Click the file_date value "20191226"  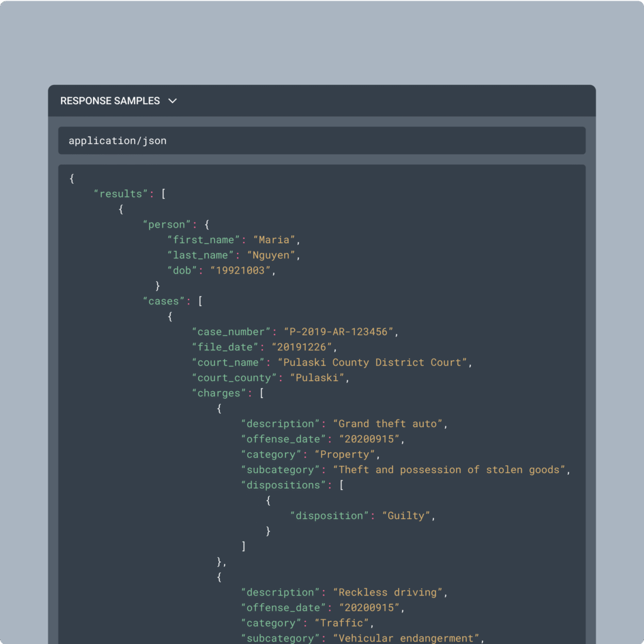301,347
